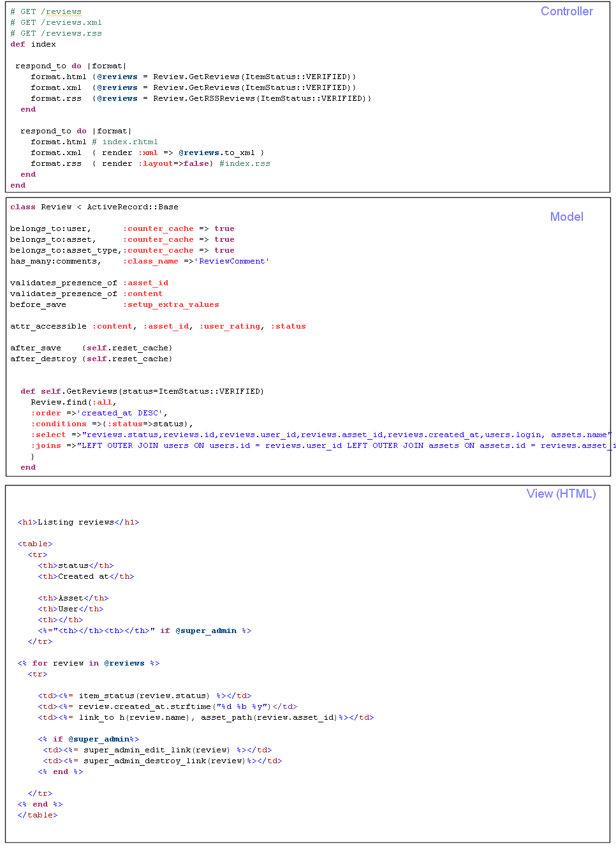Click the '# GET /reviews.xml' comment
Image resolution: width=616 pixels, height=850 pixels.
(x=56, y=22)
